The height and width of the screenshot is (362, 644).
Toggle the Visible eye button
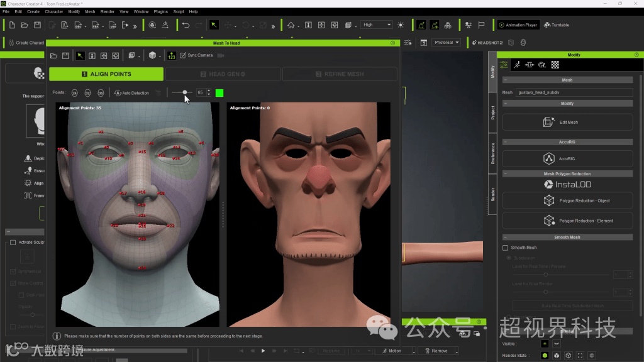[545, 344]
